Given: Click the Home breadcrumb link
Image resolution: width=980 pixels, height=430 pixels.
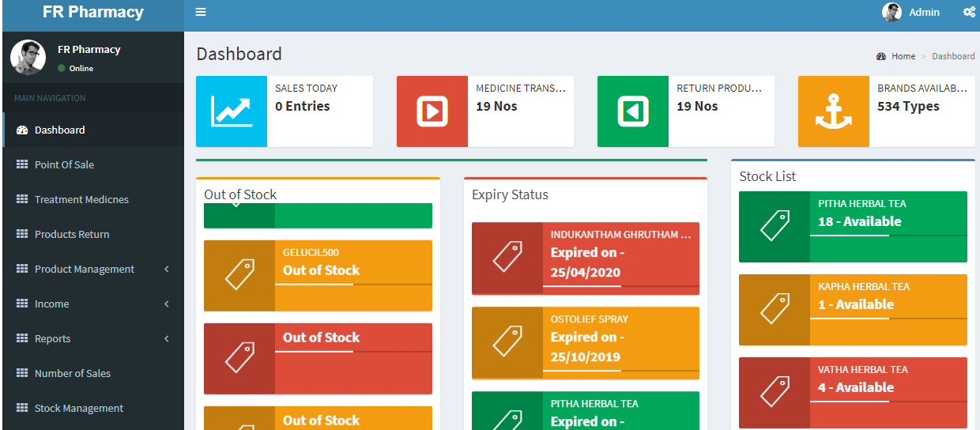Looking at the screenshot, I should (x=903, y=56).
